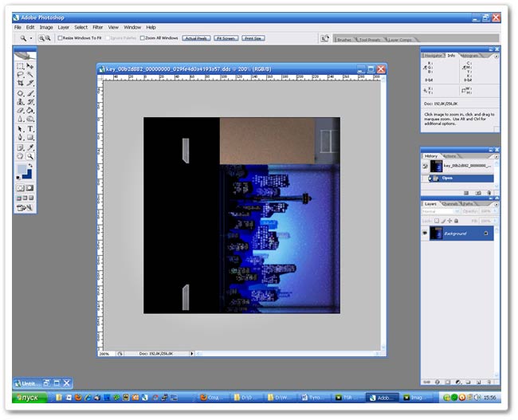Open the layer blend mode dropdown
The height and width of the screenshot is (420, 518).
click(440, 211)
